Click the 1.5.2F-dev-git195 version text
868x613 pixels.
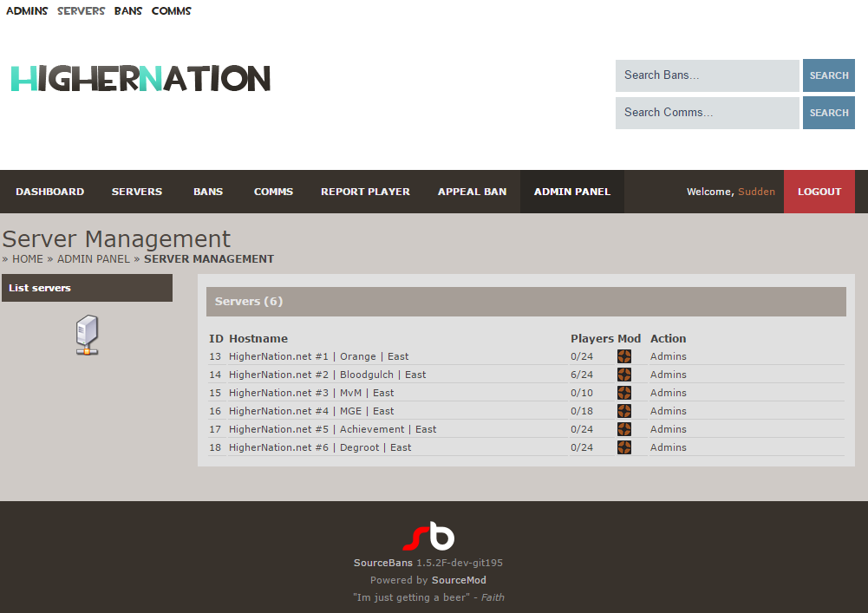pyautogui.click(x=460, y=563)
